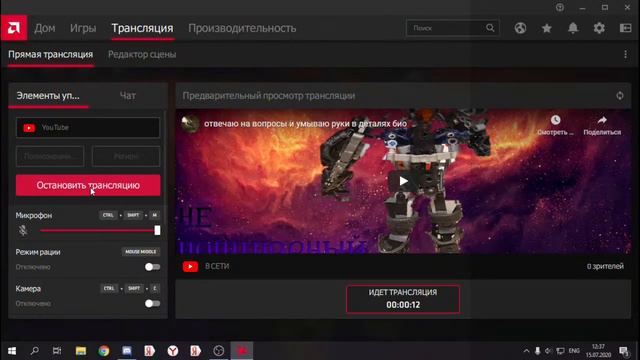
Task: Open Редактор сцены subtab
Action: [x=142, y=54]
